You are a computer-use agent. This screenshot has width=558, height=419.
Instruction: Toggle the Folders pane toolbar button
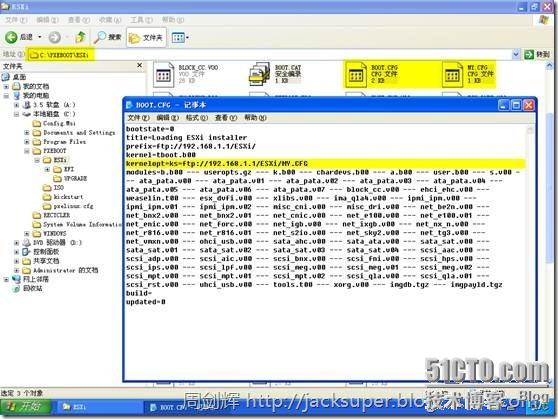tap(146, 37)
